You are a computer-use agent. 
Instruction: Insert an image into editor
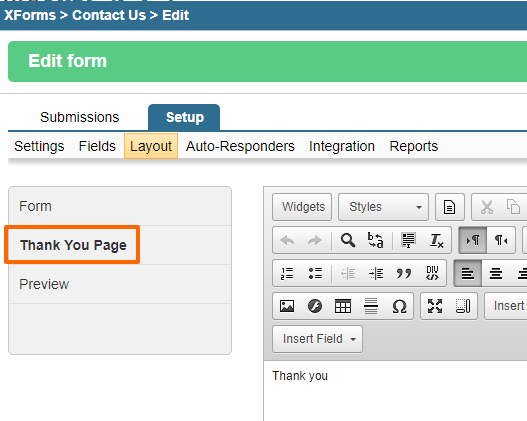tap(287, 306)
